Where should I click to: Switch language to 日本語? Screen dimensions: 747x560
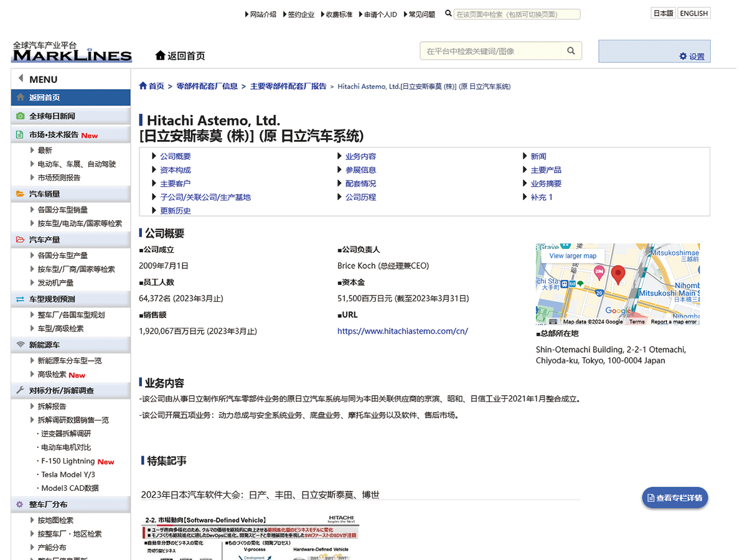point(663,13)
